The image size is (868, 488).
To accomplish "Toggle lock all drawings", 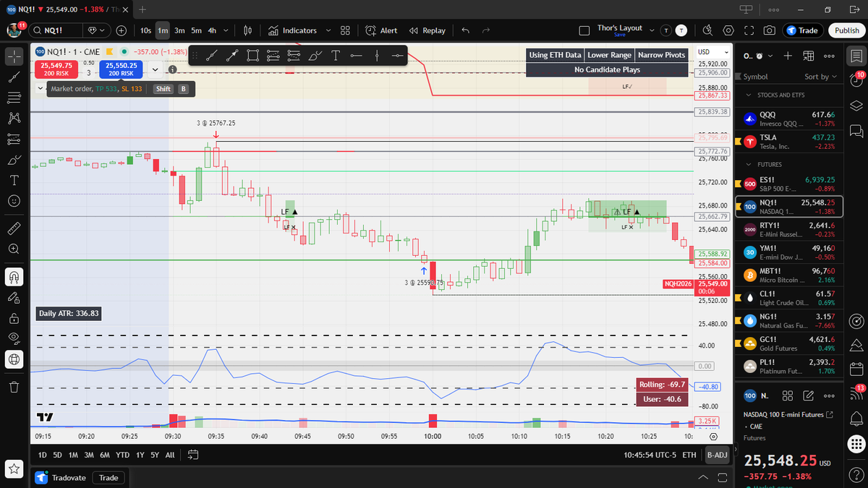I will tap(14, 317).
